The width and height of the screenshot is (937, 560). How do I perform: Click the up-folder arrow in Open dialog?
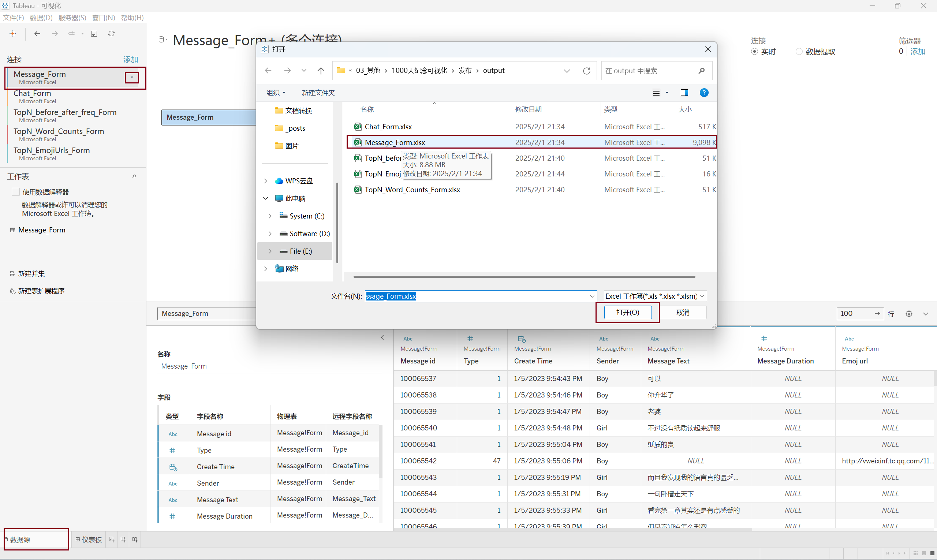pyautogui.click(x=321, y=71)
